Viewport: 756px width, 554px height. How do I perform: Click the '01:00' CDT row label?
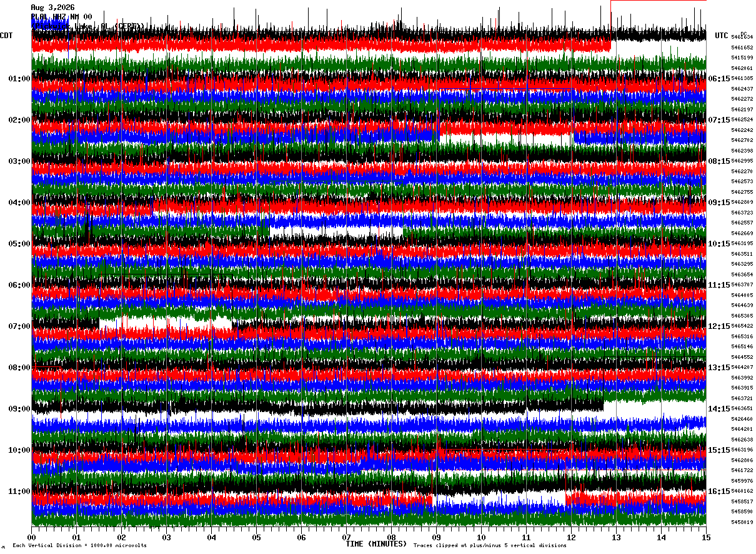(19, 79)
